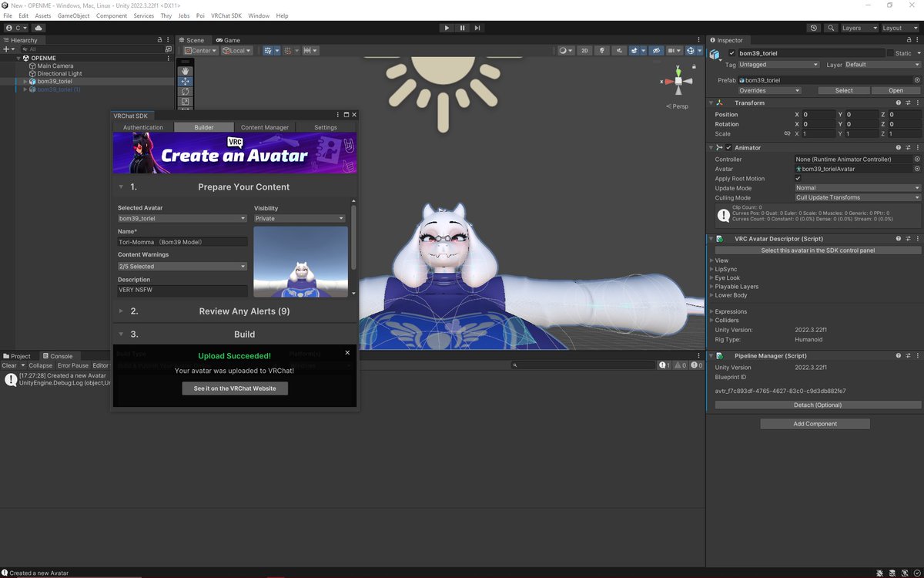Image resolution: width=924 pixels, height=578 pixels.
Task: Click the prefab object picker circle icon
Action: (x=917, y=80)
